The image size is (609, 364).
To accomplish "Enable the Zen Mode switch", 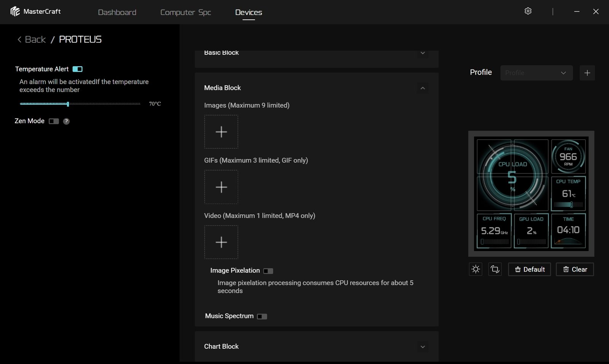I will [x=54, y=121].
